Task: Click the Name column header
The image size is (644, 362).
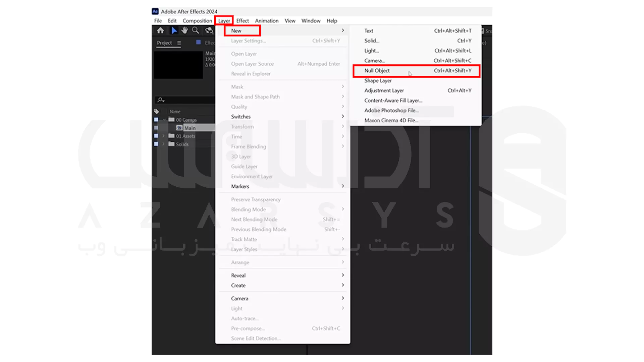Action: 175,112
